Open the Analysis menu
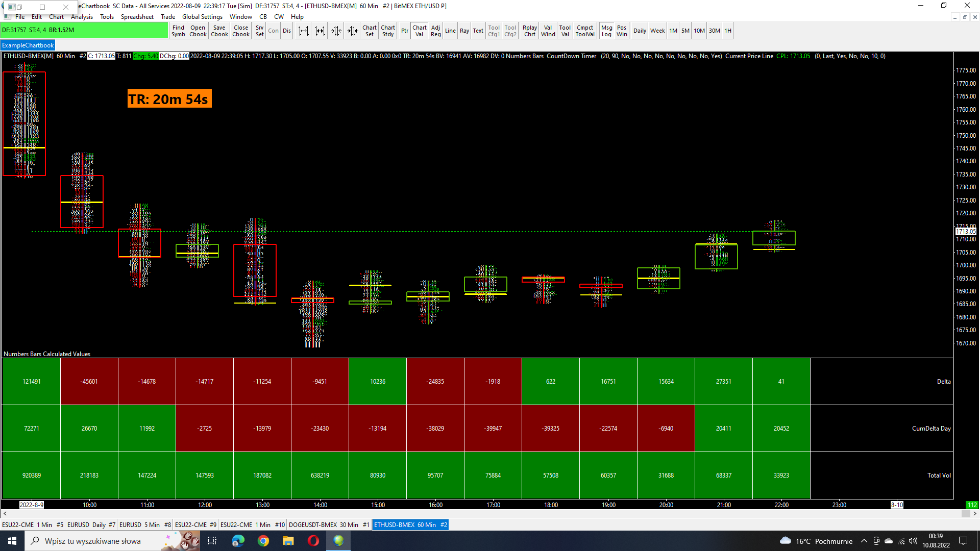The height and width of the screenshot is (551, 980). [82, 17]
